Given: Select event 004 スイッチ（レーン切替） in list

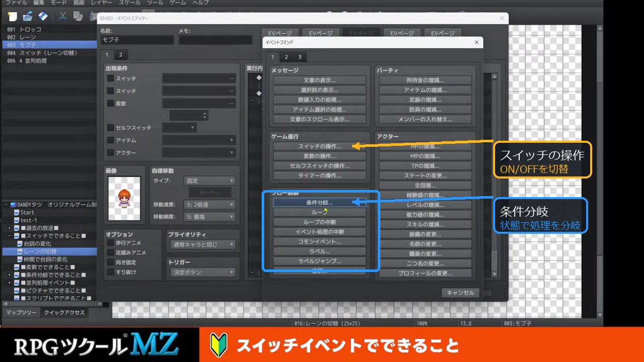Looking at the screenshot, I should point(49,53).
